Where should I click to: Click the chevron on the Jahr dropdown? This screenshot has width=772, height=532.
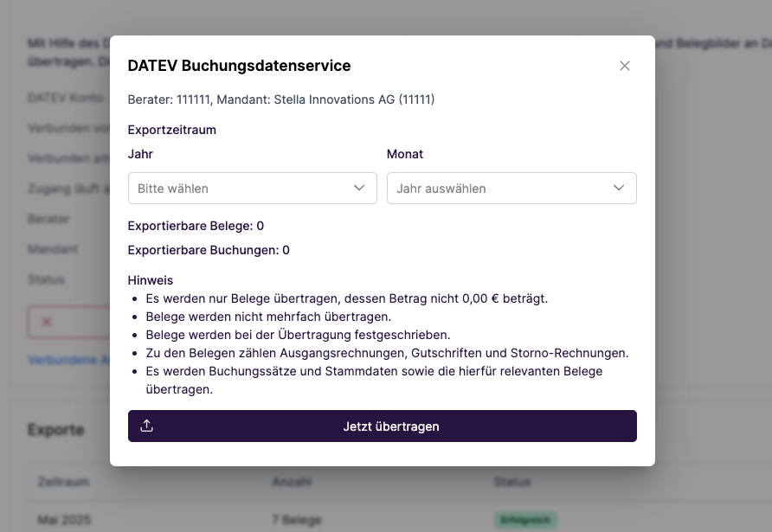pos(359,188)
